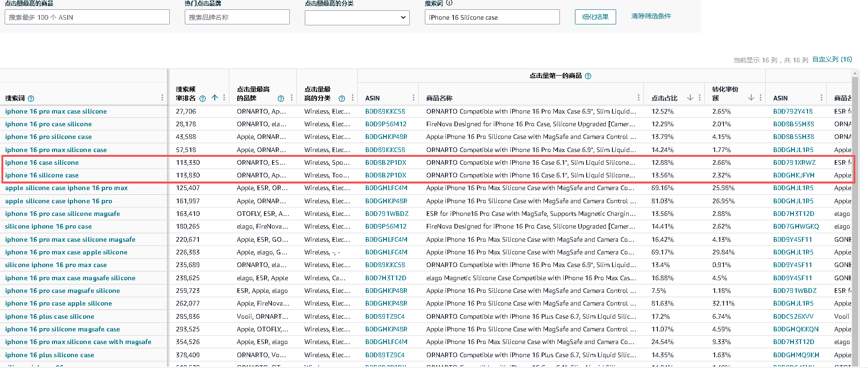
Task: Open search term iphone 16 pro case apple silicone
Action: (58, 304)
